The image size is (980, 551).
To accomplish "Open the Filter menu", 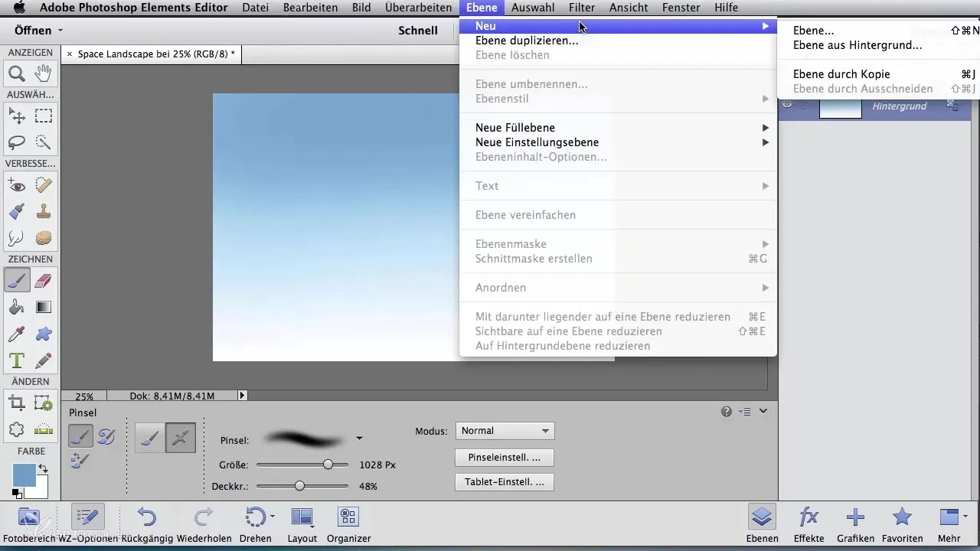I will [582, 8].
